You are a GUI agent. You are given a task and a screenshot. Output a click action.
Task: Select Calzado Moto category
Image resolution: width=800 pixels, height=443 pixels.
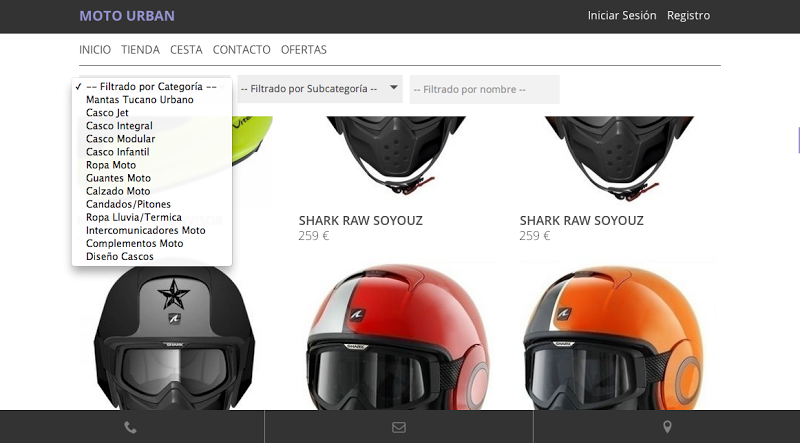pyautogui.click(x=152, y=191)
